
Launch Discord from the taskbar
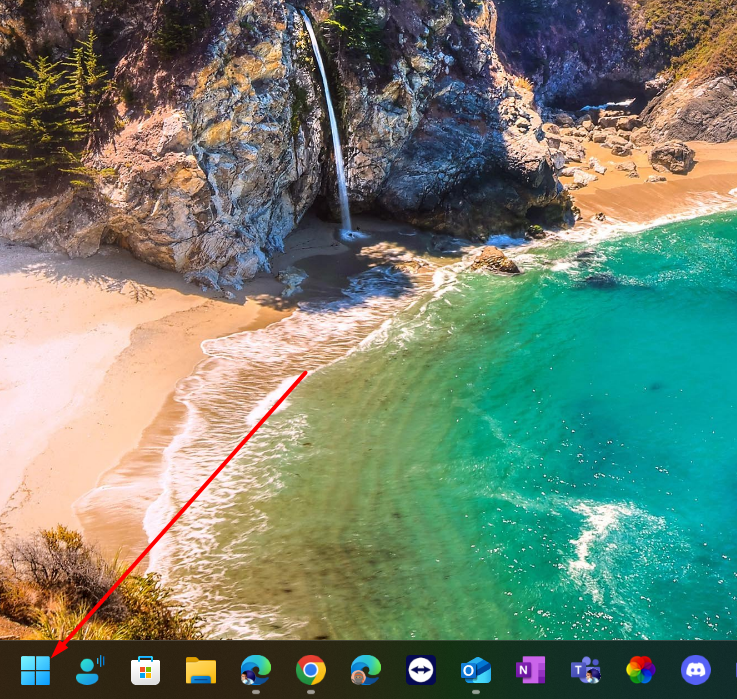click(696, 670)
